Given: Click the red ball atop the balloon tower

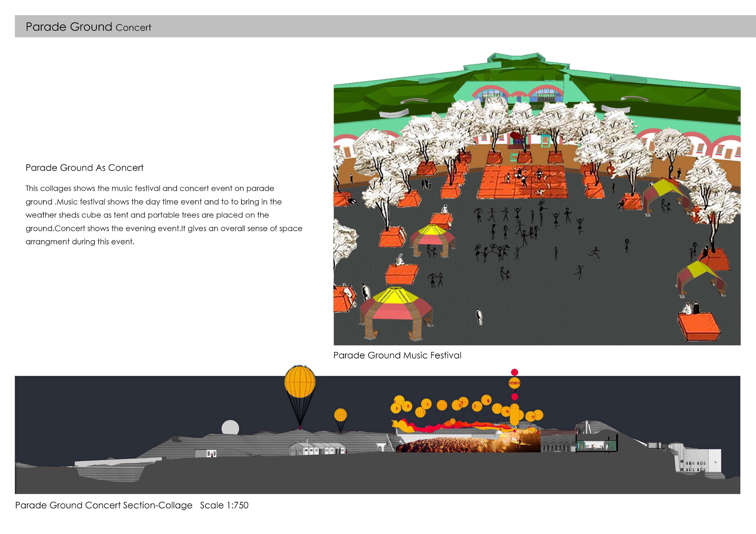Looking at the screenshot, I should coord(514,372).
